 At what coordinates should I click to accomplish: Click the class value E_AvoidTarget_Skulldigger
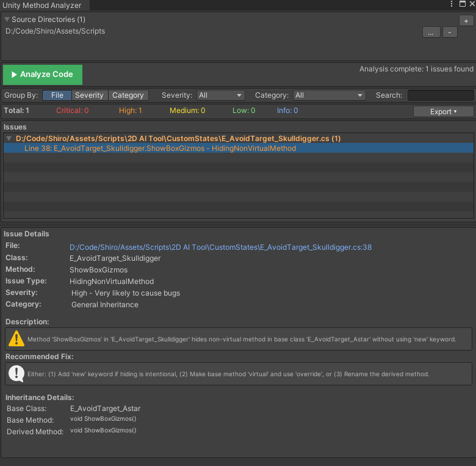coord(115,258)
